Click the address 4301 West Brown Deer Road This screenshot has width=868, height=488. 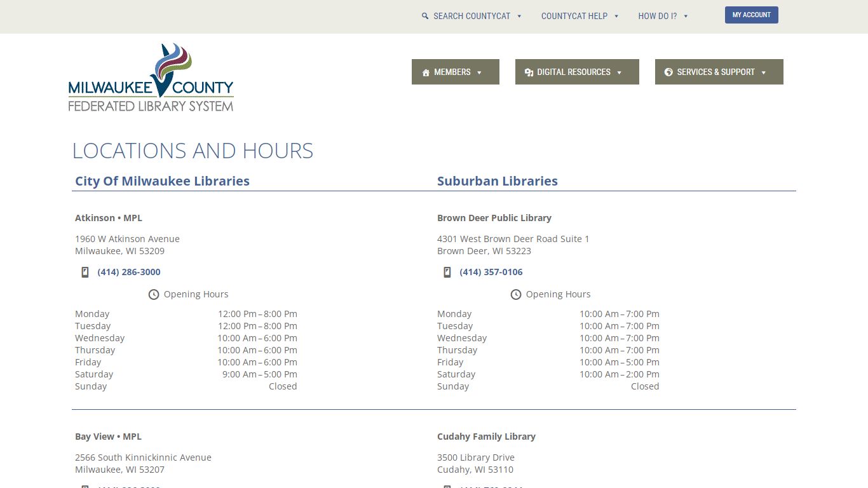coord(513,239)
